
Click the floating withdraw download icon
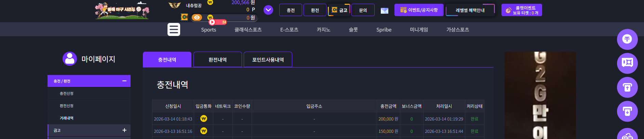point(627,111)
